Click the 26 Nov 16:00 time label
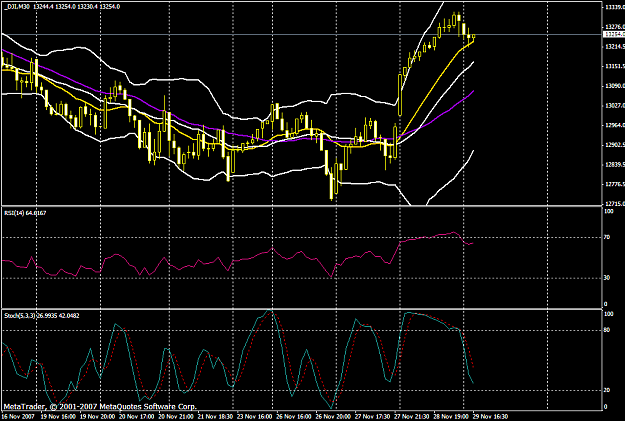Screen dimensions: 625x421 pyautogui.click(x=294, y=417)
